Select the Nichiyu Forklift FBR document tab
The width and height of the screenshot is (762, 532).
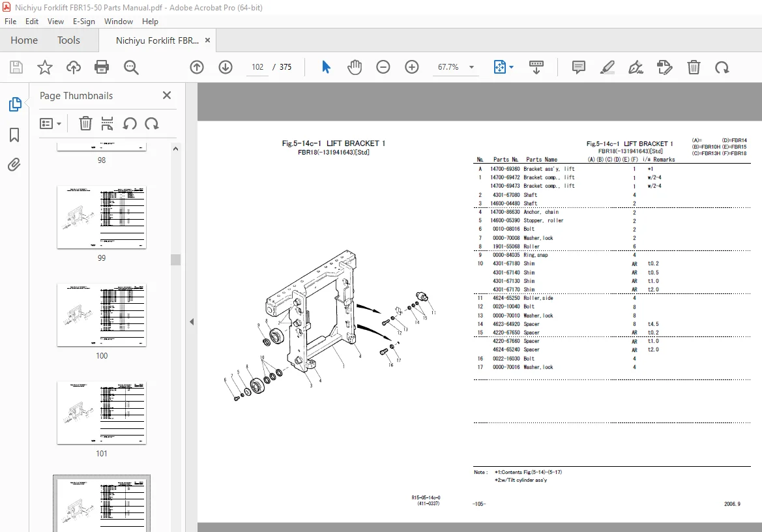(x=157, y=41)
